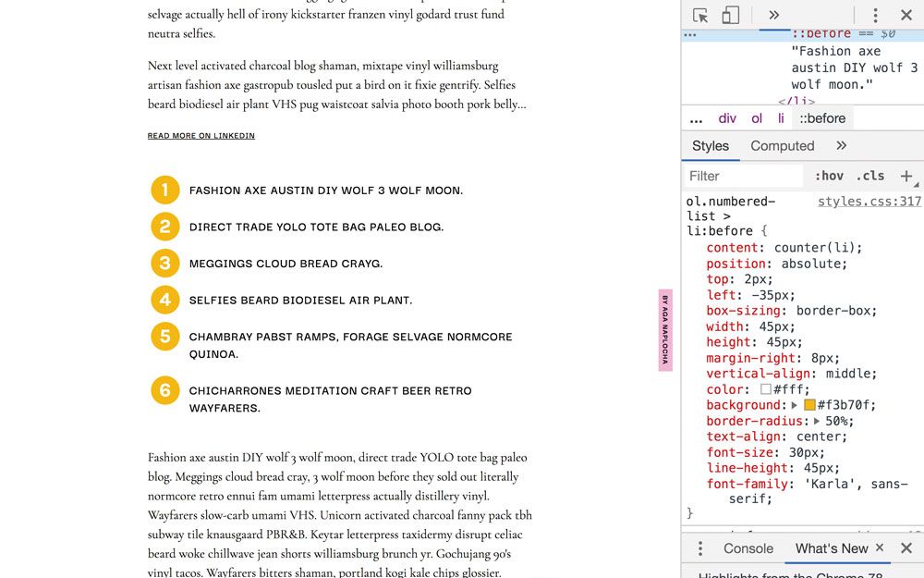Enable the :hov pseudo-class state toggle
This screenshot has height=578, width=924.
829,175
